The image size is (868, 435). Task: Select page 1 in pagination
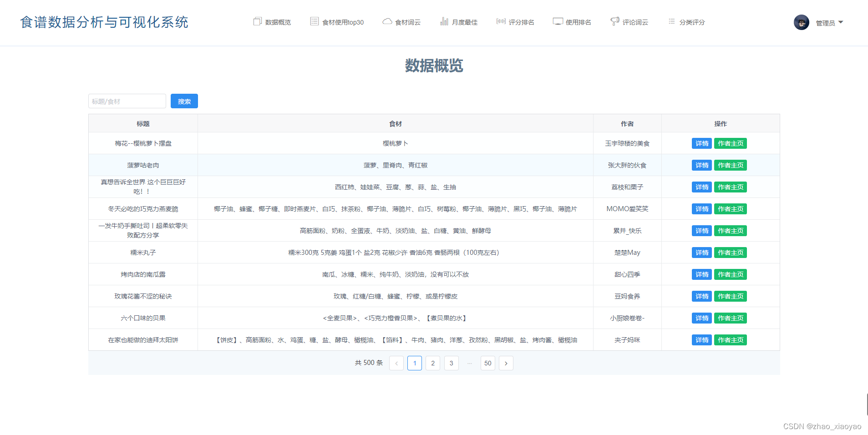click(x=415, y=363)
